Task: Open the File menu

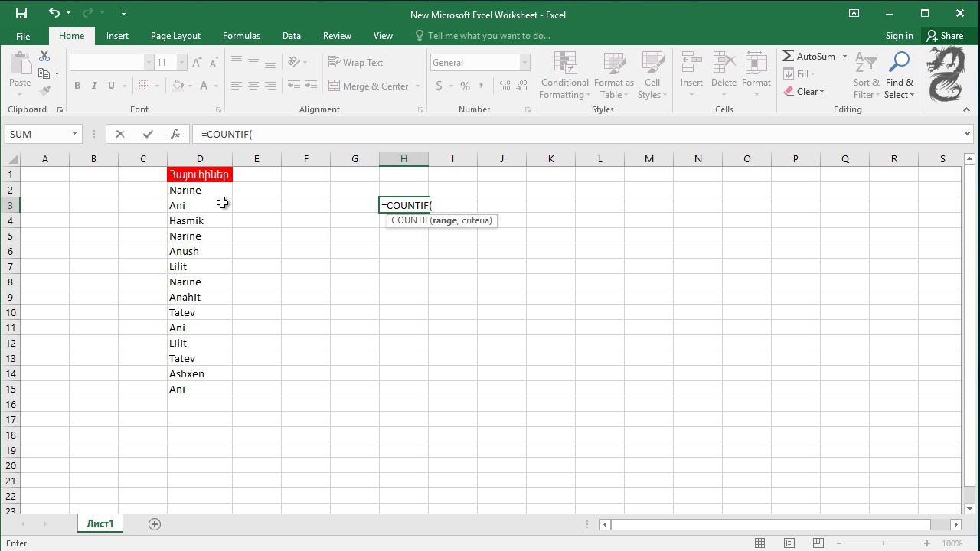Action: (x=23, y=36)
